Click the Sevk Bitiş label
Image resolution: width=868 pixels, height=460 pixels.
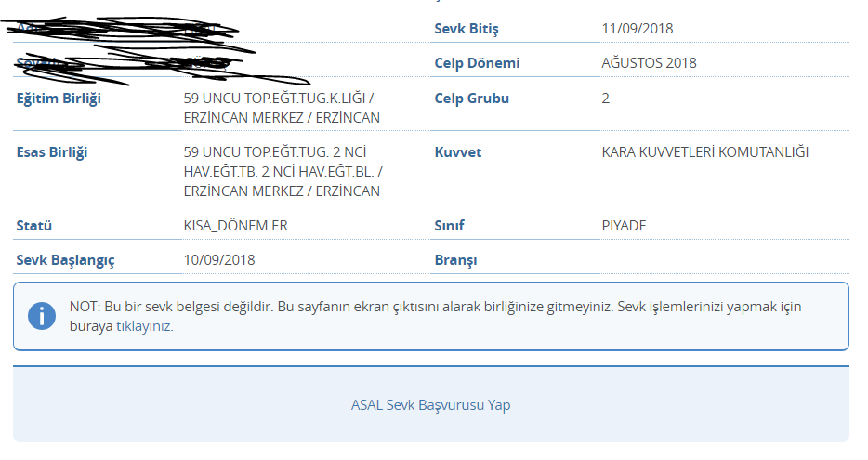[467, 29]
